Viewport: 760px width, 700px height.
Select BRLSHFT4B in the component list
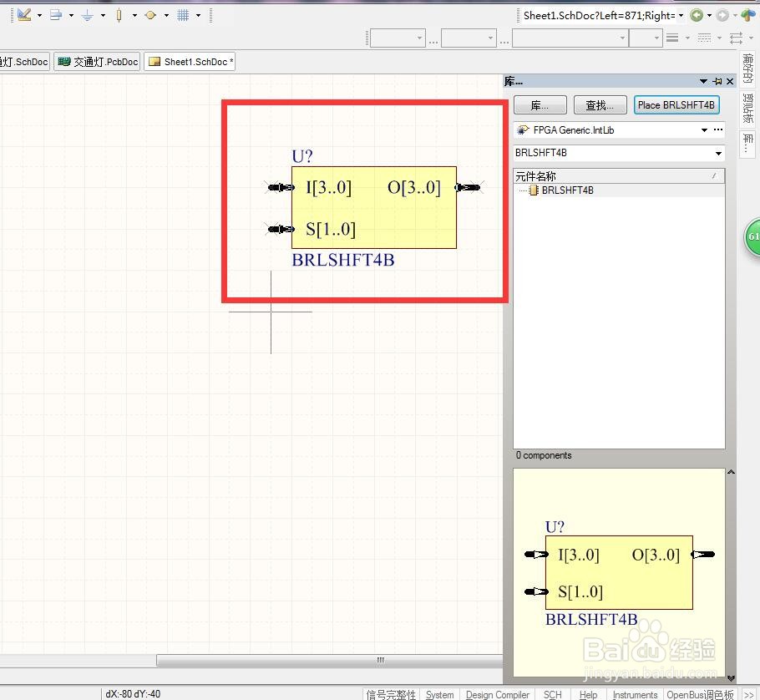[568, 190]
